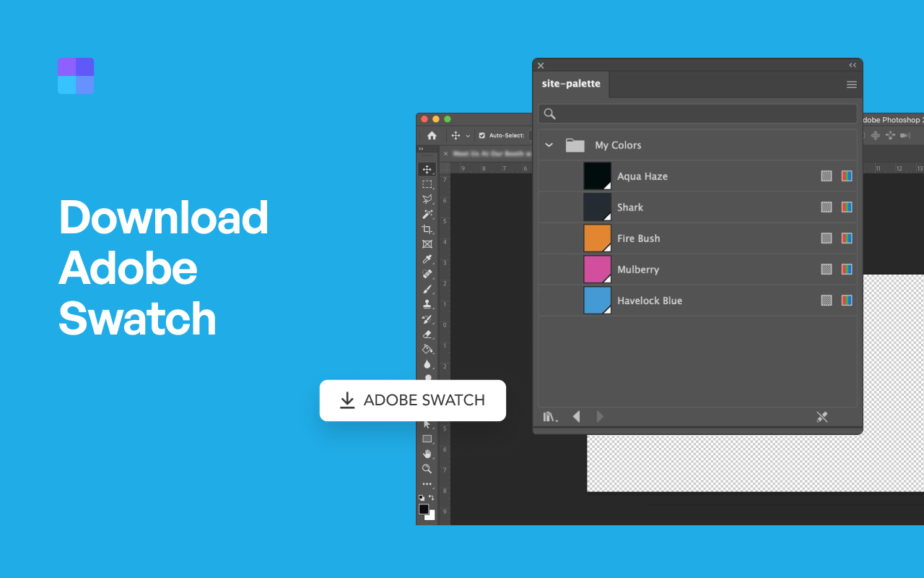
Task: Swap foreground and background colors
Action: point(432,498)
